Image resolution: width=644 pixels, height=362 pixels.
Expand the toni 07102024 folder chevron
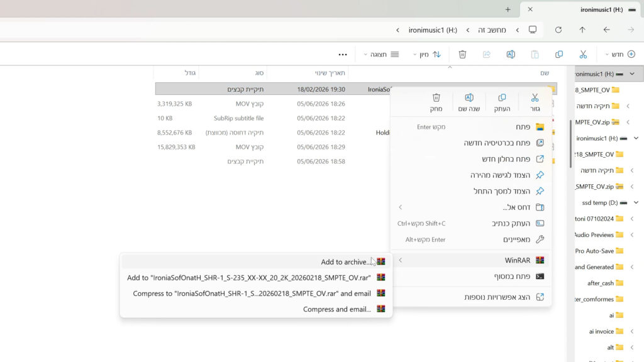click(x=631, y=219)
